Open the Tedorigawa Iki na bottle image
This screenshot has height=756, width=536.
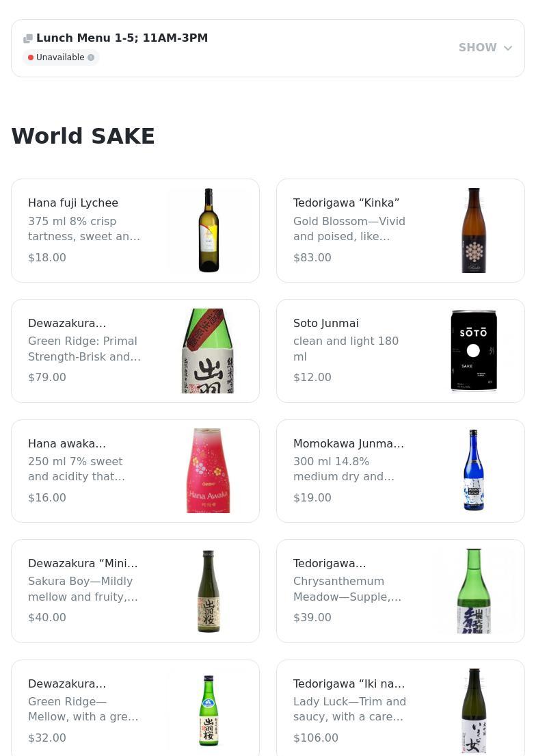[x=474, y=711]
